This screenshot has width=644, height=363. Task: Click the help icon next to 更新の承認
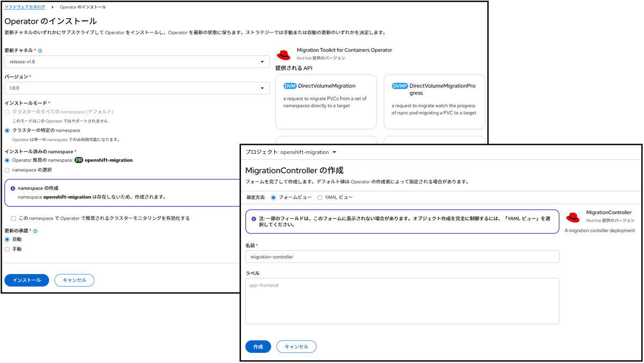tap(35, 231)
